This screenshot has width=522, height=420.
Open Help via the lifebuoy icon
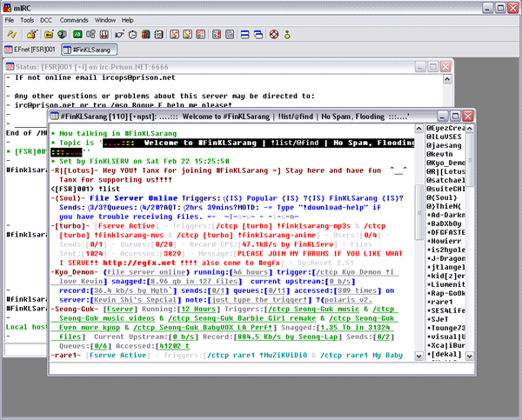275,34
